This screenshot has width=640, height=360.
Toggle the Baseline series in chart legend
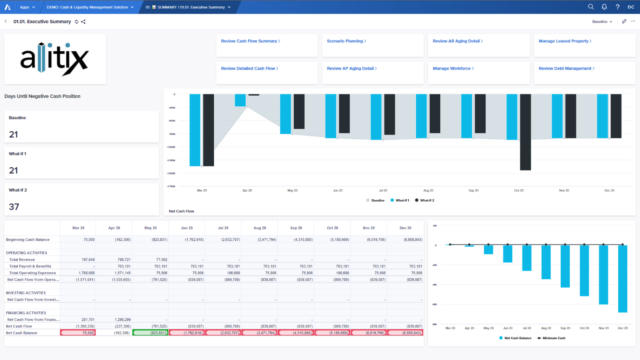(x=376, y=200)
